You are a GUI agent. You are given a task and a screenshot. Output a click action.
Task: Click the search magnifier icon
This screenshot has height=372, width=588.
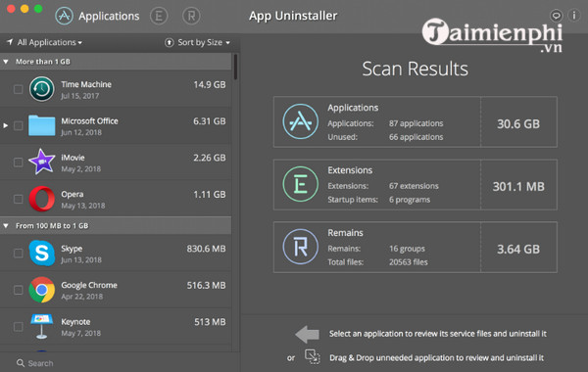click(x=21, y=363)
